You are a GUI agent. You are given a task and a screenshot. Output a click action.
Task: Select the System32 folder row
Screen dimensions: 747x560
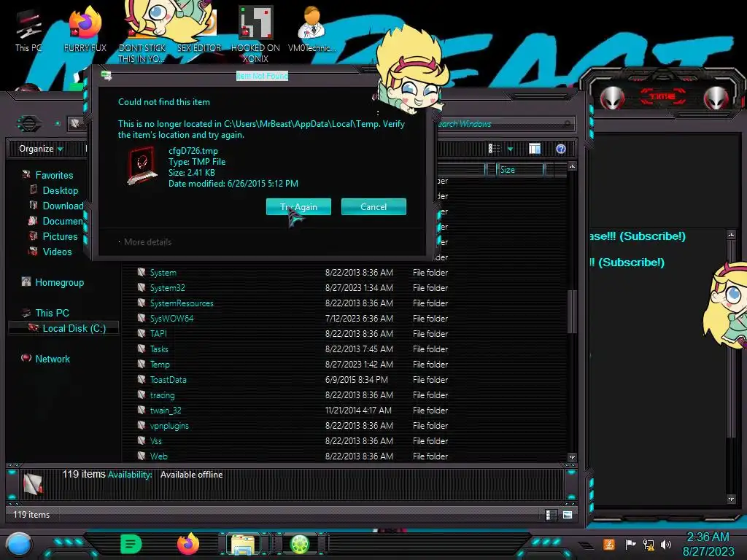point(293,287)
